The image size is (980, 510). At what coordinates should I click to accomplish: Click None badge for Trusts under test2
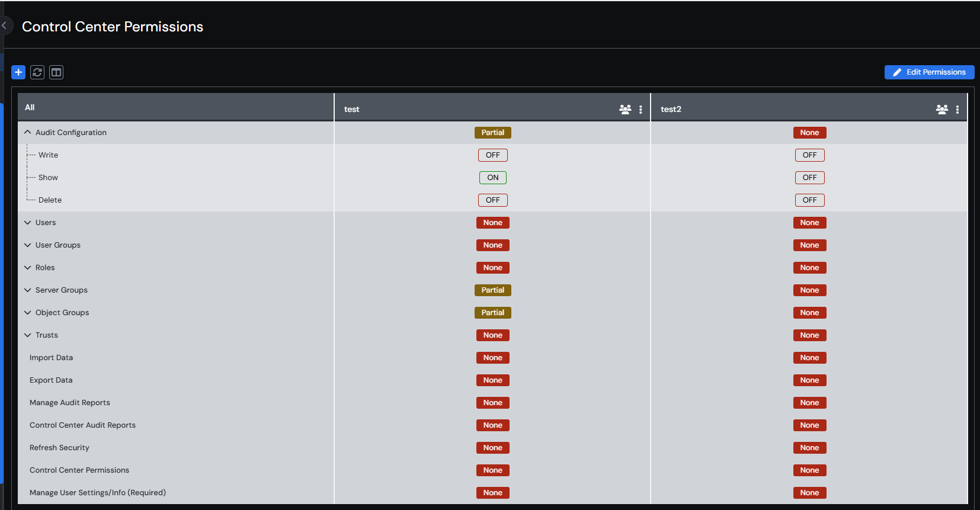809,335
